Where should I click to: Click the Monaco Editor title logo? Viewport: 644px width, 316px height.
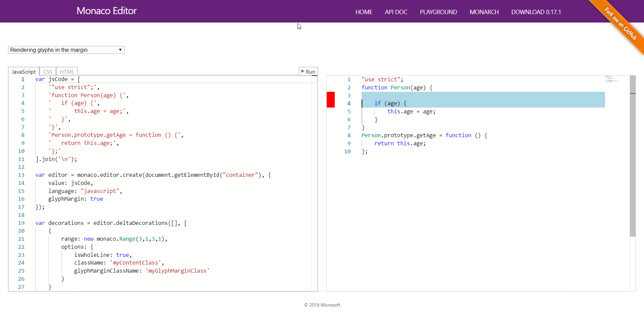tap(107, 11)
